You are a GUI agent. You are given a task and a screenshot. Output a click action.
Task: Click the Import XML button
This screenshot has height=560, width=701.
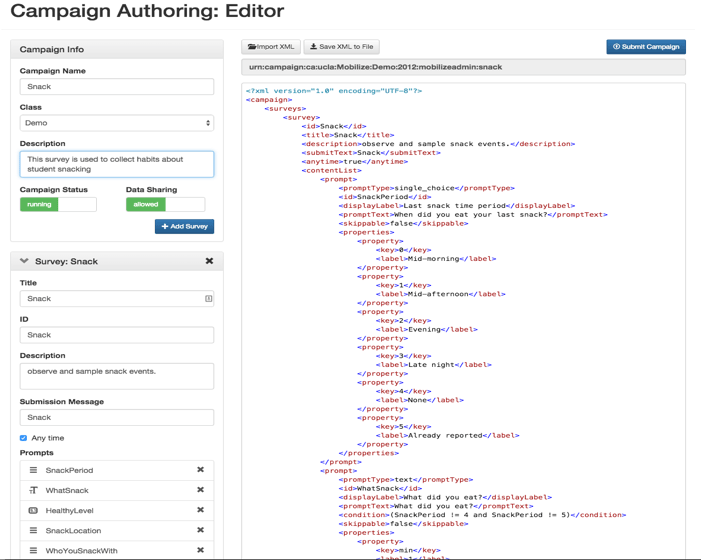(x=271, y=47)
